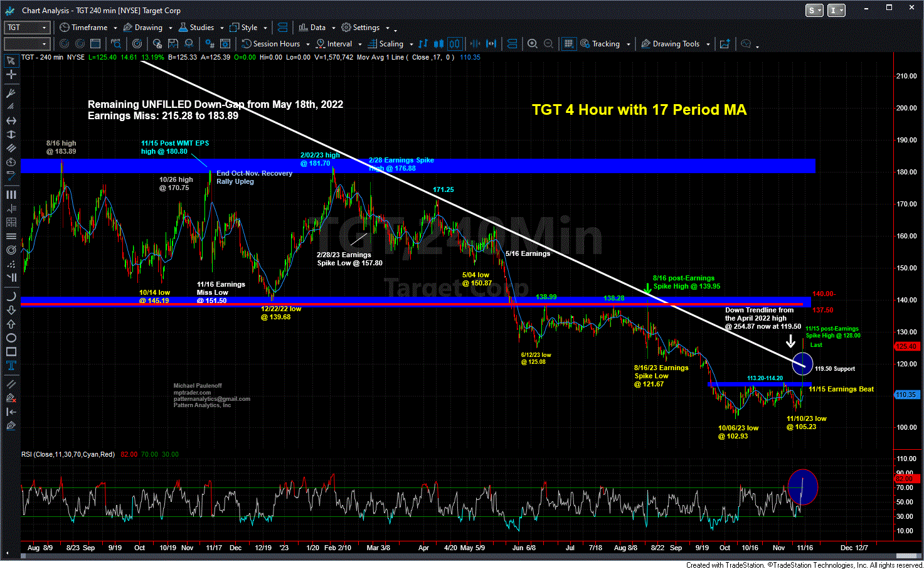Expand the Style dropdown arrow
924x569 pixels.
pos(265,28)
